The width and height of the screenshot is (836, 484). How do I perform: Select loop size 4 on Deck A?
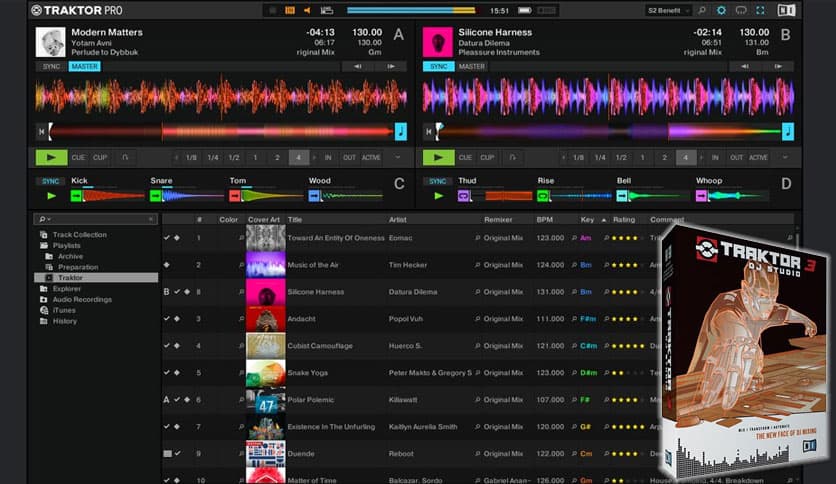(299, 157)
